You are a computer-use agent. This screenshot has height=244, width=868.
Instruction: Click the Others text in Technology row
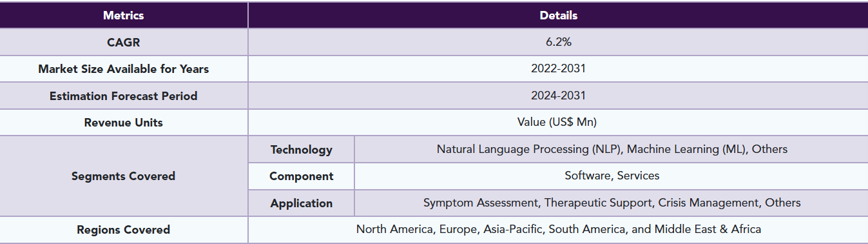point(770,149)
